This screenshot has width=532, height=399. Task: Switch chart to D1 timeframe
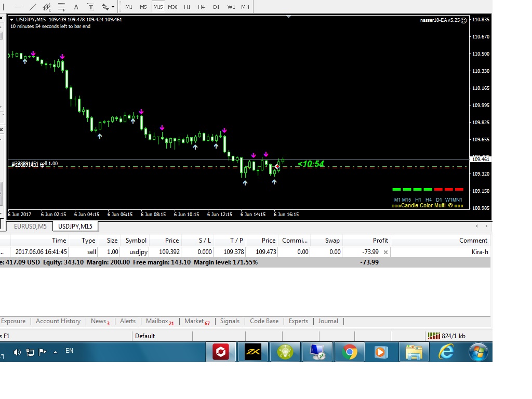tap(216, 7)
